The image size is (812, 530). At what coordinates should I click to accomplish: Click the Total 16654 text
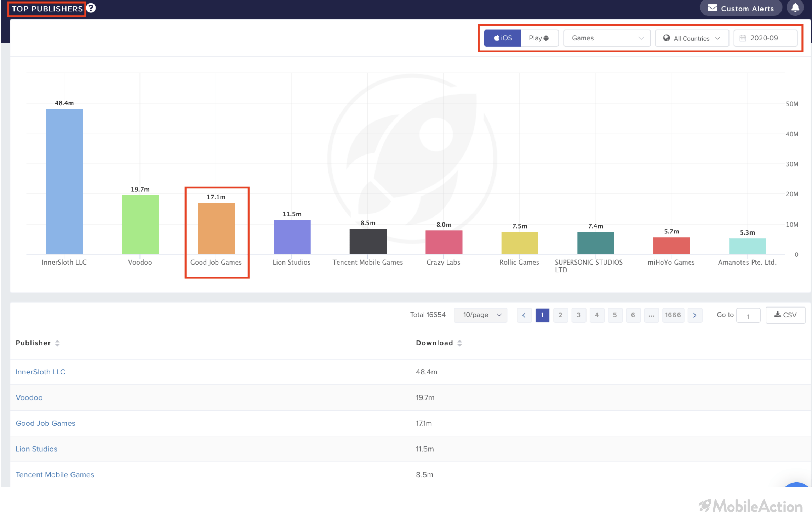coord(428,315)
